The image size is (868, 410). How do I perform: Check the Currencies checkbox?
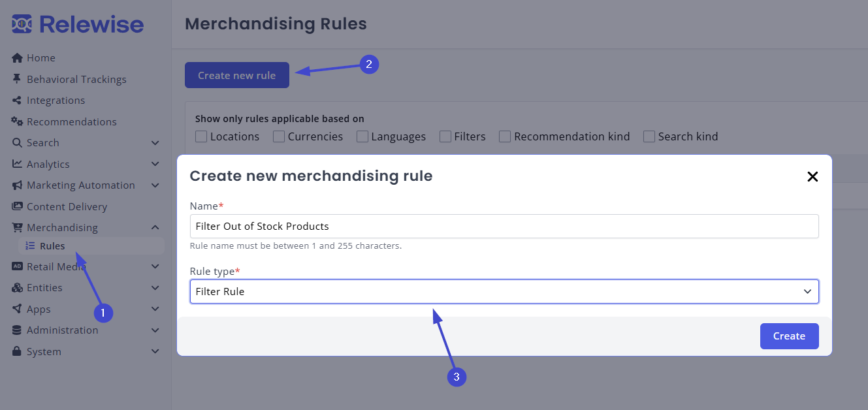coord(278,136)
